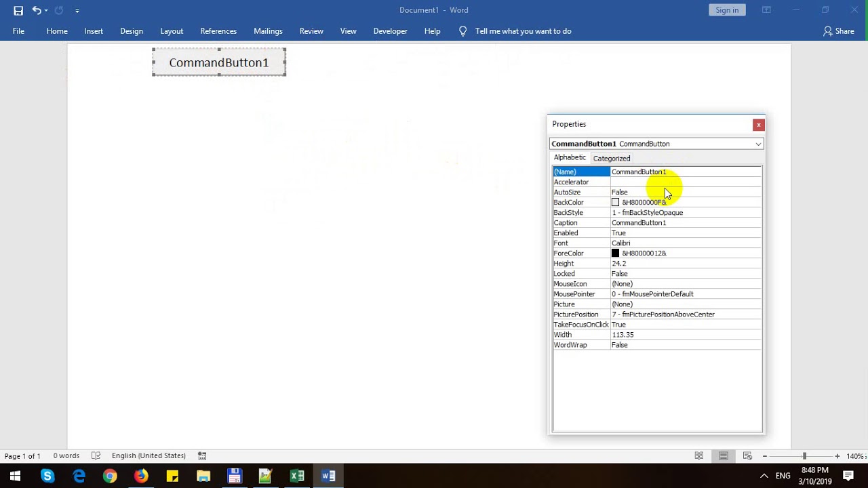Click the (Name) value CommandButton1
Image resolution: width=868 pixels, height=488 pixels.
[x=639, y=172]
